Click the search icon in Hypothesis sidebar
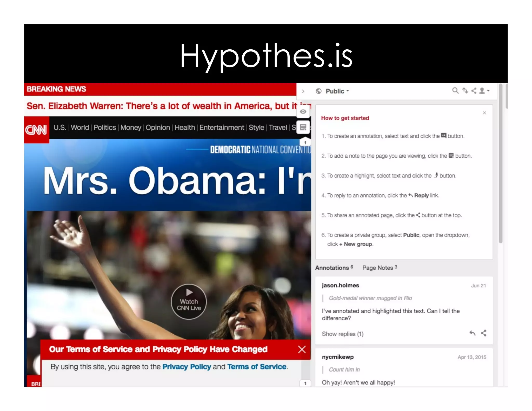The height and width of the screenshot is (411, 532). click(455, 91)
